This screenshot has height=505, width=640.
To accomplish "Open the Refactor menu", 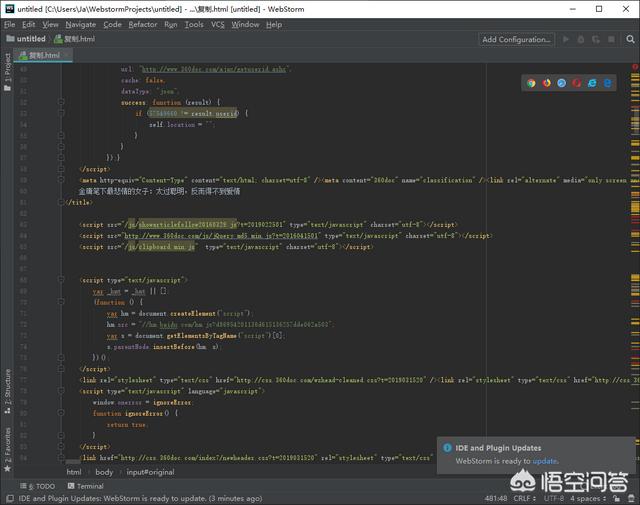I will (143, 24).
